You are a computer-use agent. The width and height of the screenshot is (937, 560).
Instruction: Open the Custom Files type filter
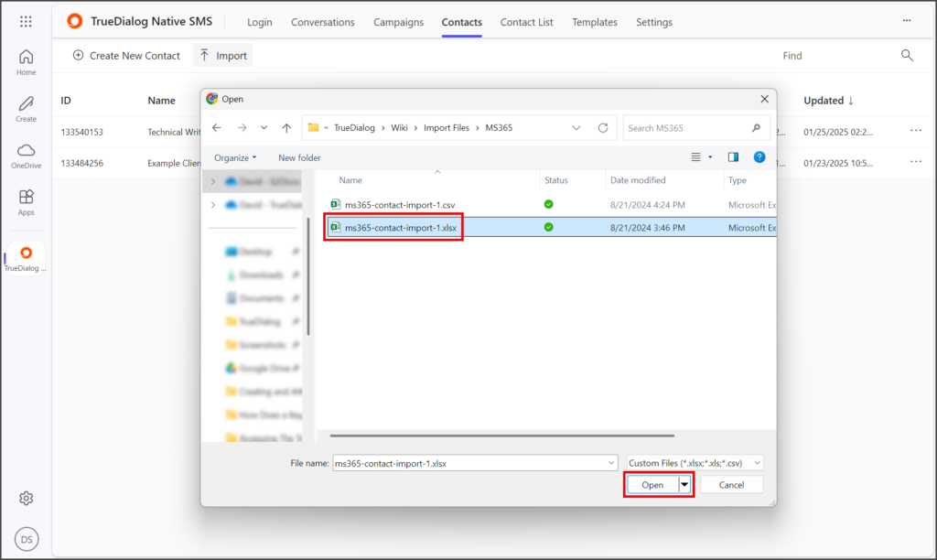coord(695,463)
